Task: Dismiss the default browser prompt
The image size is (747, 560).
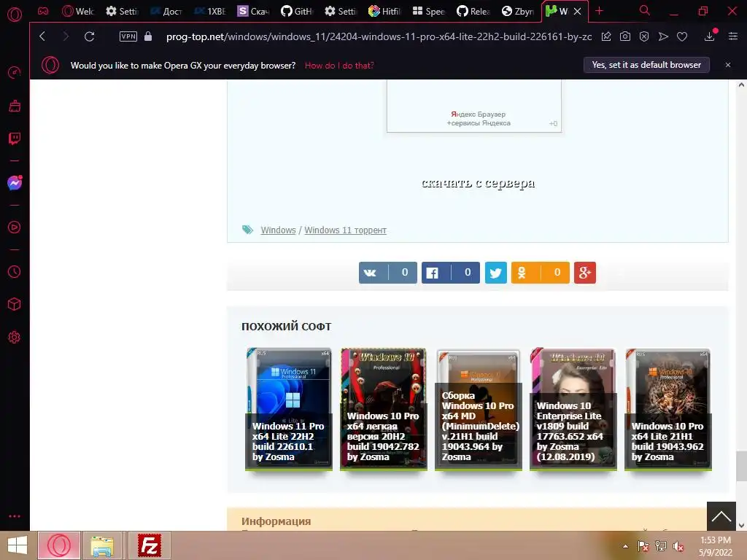Action: tap(728, 65)
